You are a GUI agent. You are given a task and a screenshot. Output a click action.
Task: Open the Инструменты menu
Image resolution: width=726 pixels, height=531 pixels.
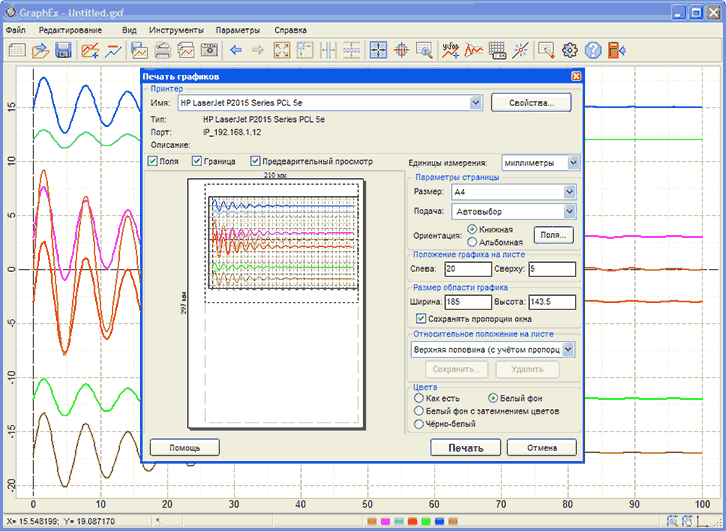[x=176, y=30]
